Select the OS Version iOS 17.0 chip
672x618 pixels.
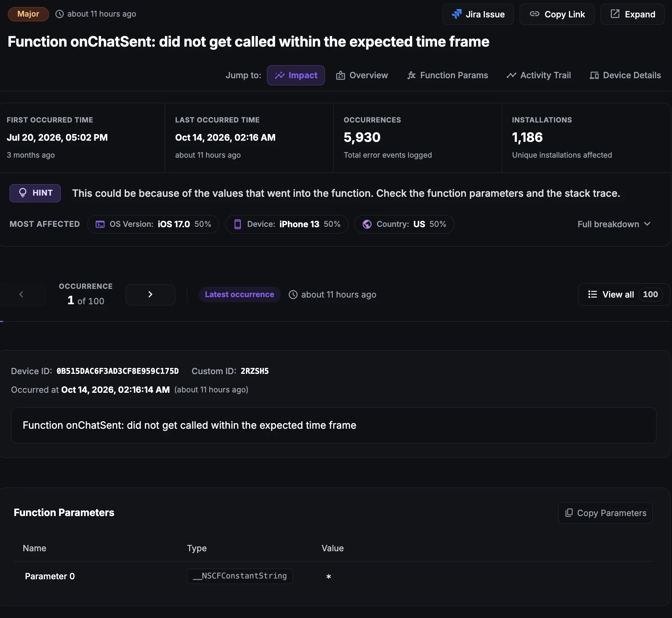[153, 224]
